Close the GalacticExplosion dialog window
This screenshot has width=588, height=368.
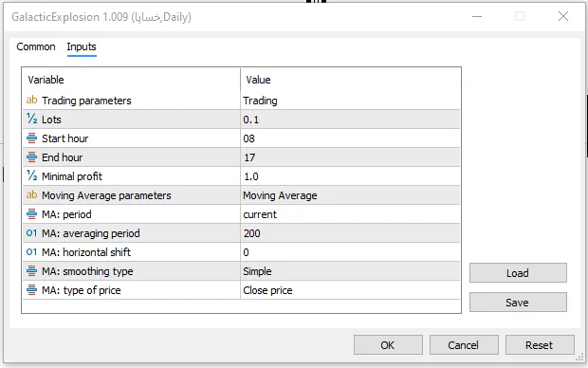tap(563, 16)
